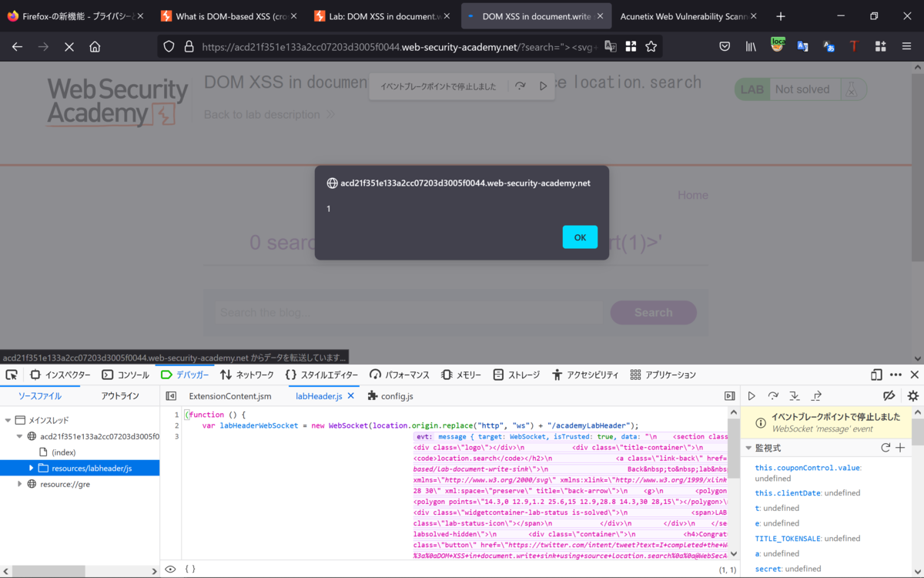Screen dimensions: 924x578
Task: Switch to Acunetix Web Vulnerability Scanner tab
Action: click(688, 16)
